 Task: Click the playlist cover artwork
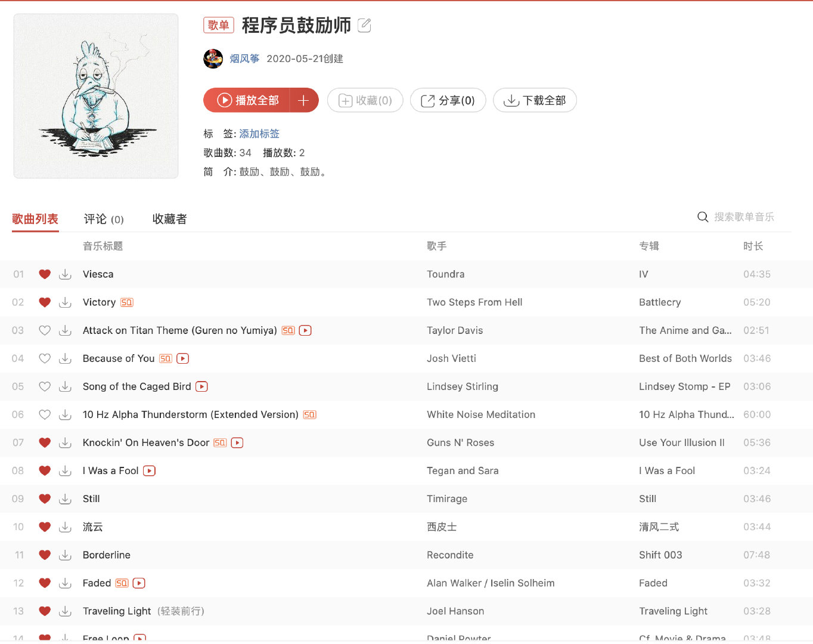pyautogui.click(x=96, y=96)
